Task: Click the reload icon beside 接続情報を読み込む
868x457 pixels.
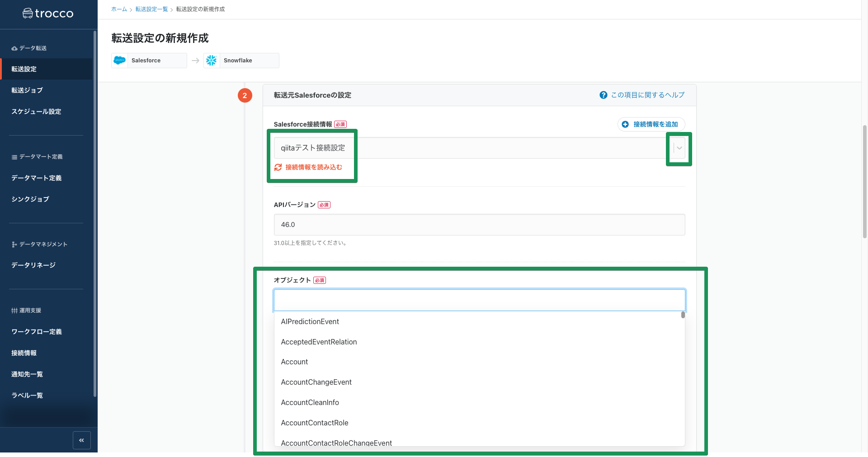Action: 278,167
